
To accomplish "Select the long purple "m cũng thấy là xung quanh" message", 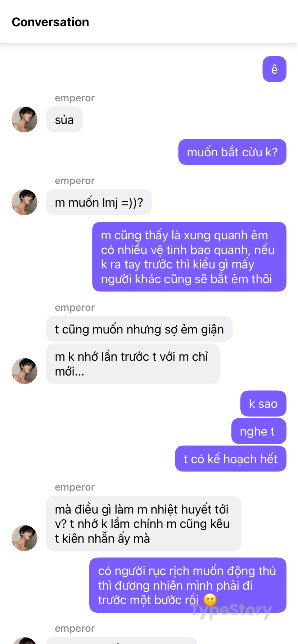I will [x=189, y=257].
